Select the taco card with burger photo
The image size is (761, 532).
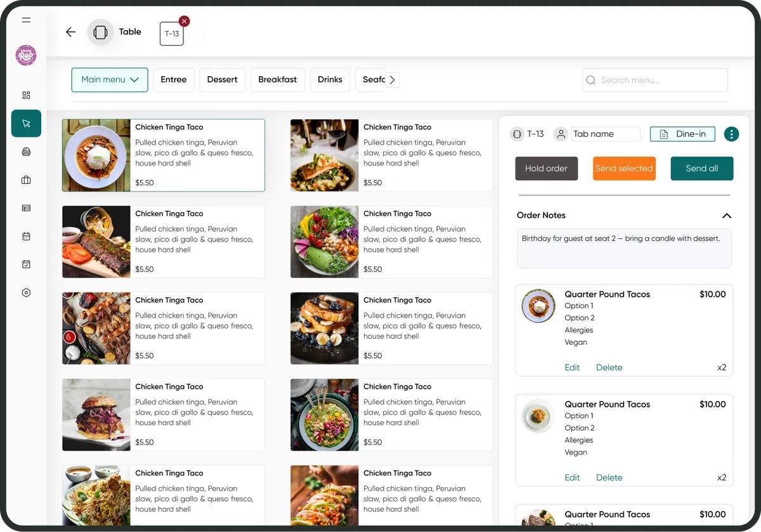[x=164, y=415]
